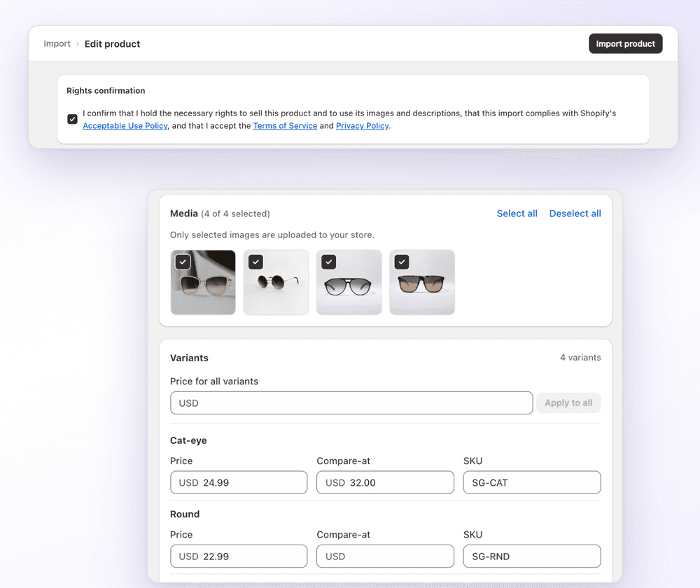Go back to Import breadcrumb

tap(57, 44)
